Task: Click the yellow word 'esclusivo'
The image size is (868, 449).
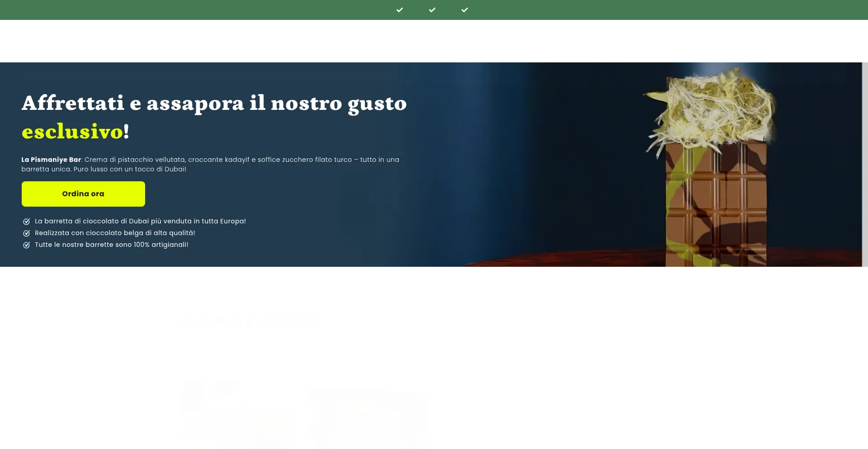Action: (x=72, y=132)
